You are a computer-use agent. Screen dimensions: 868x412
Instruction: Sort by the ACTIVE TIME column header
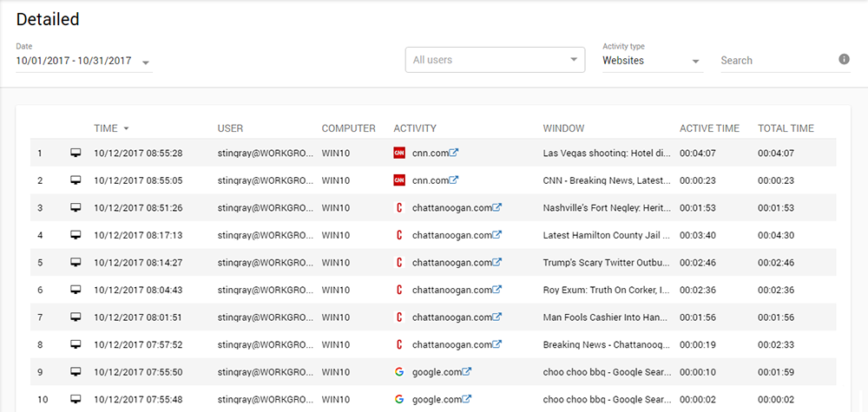coord(709,128)
